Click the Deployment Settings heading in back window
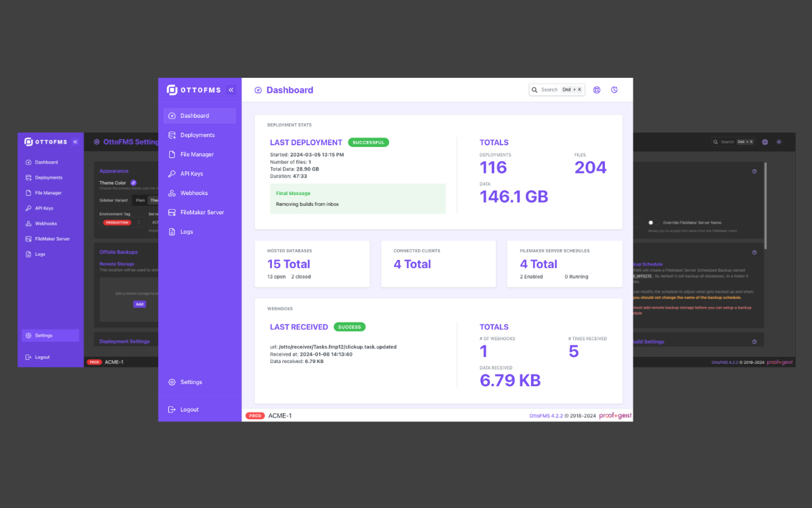812x508 pixels. 125,341
